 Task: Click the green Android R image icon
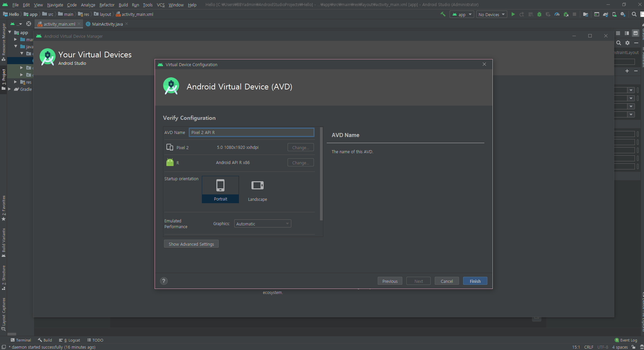tap(170, 162)
